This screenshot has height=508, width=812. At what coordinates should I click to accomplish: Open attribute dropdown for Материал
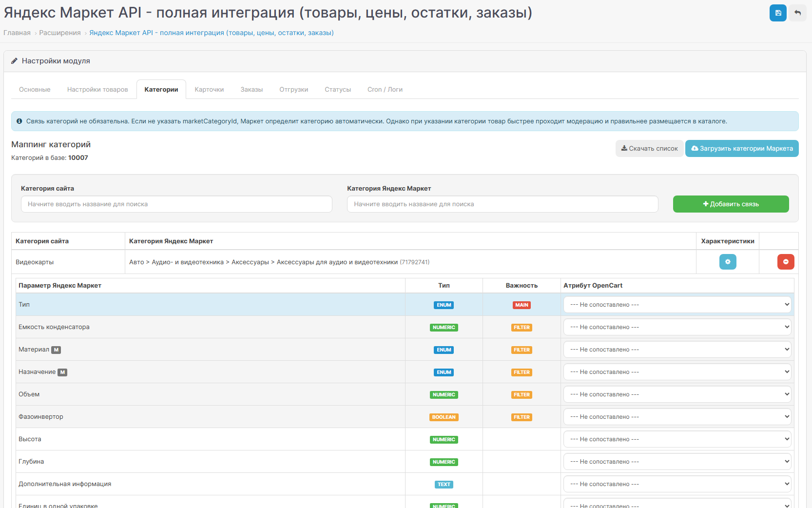tap(677, 350)
